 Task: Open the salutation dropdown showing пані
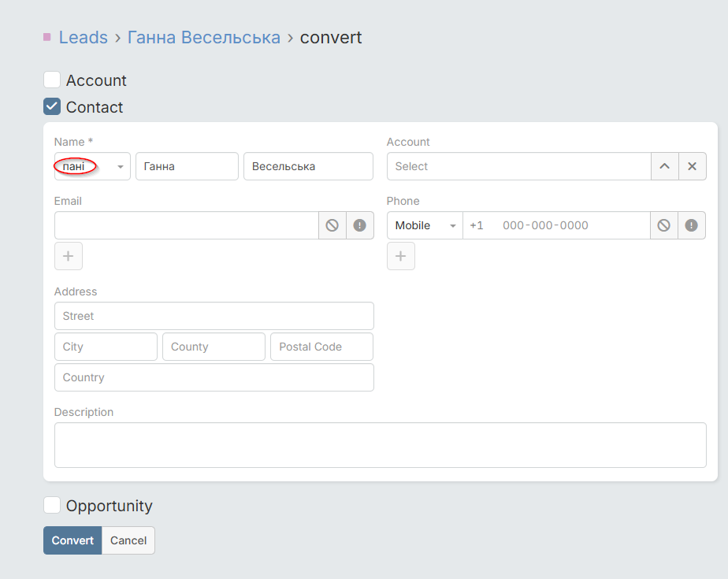(x=92, y=166)
